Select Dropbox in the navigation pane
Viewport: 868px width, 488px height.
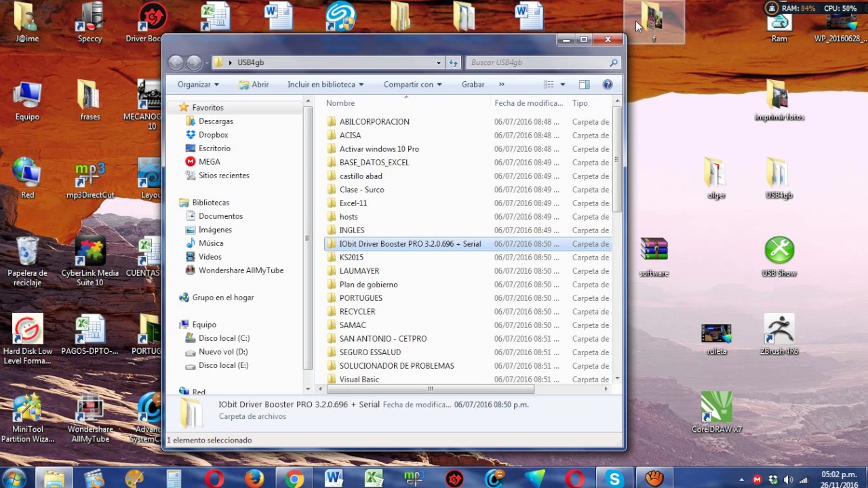(213, 135)
